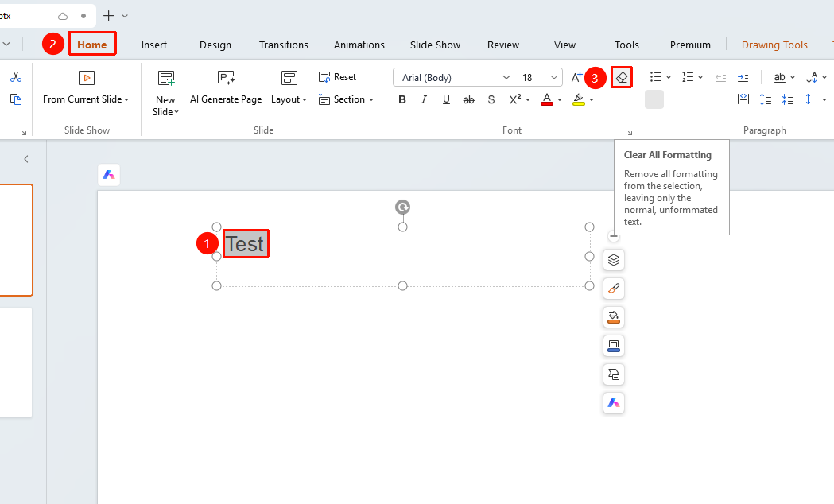Click the Increase Font Size A+ icon
The width and height of the screenshot is (834, 504).
(x=576, y=78)
